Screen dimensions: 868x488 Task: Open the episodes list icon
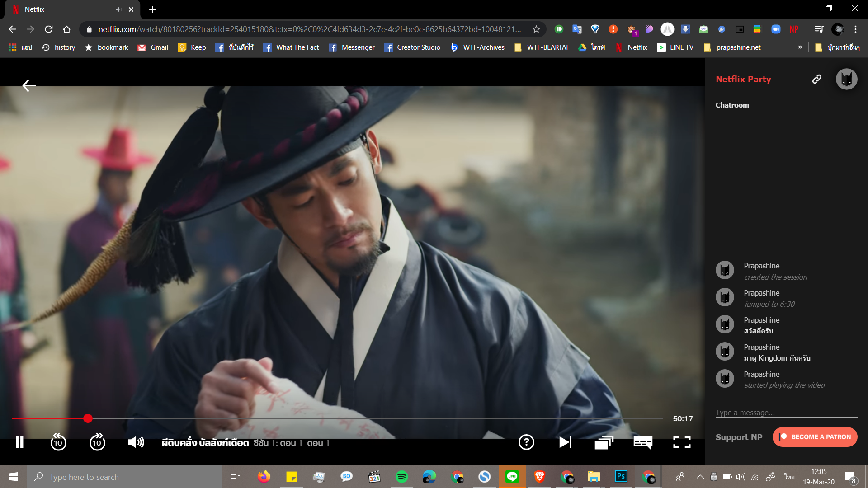click(x=604, y=442)
